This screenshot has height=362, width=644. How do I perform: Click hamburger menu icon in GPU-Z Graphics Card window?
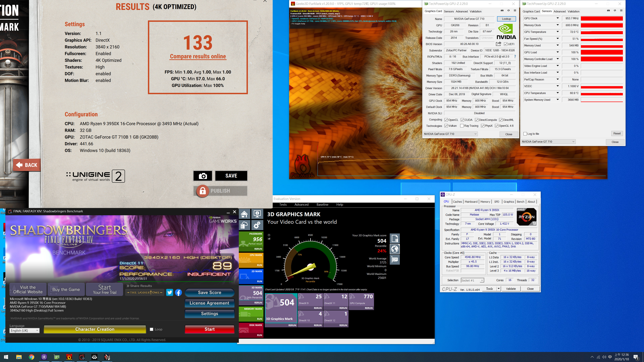pyautogui.click(x=515, y=11)
